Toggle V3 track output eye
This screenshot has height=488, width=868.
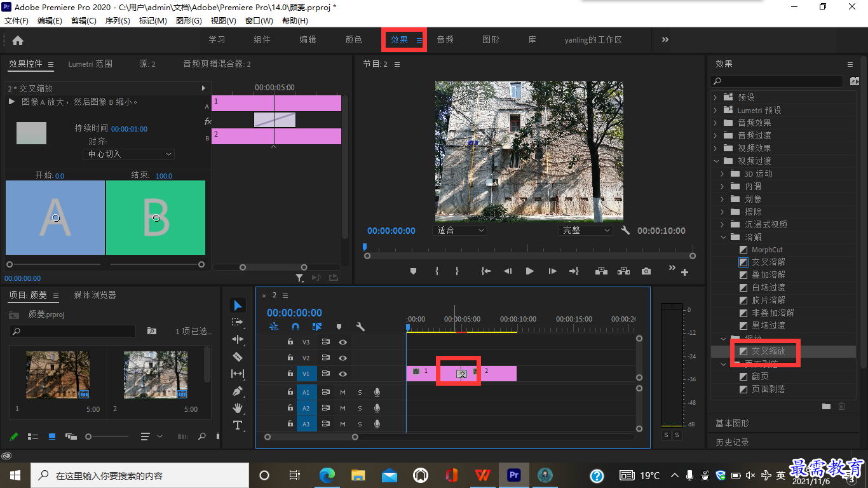(342, 342)
